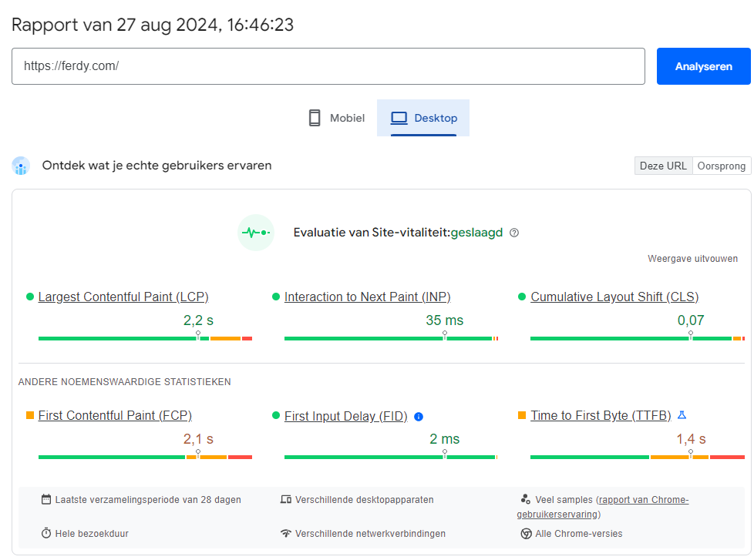
Task: Click the experimental flask icon beside TTFB
Action: (682, 416)
